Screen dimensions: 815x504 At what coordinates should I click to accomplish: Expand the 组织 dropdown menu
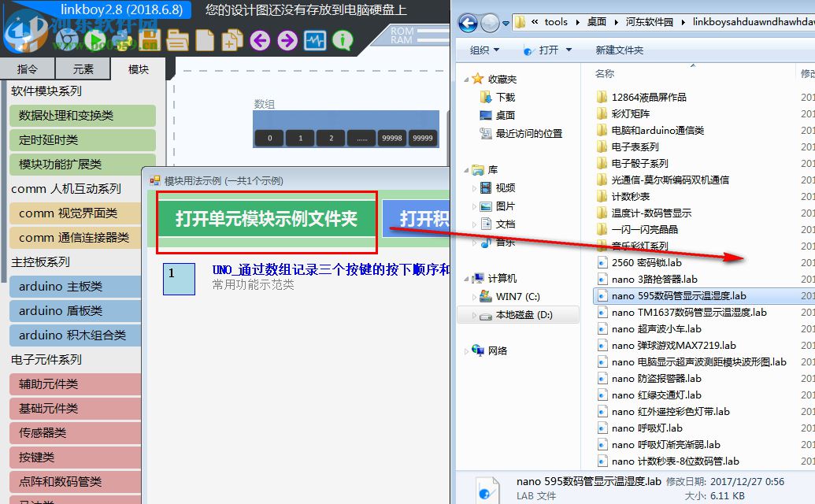483,50
